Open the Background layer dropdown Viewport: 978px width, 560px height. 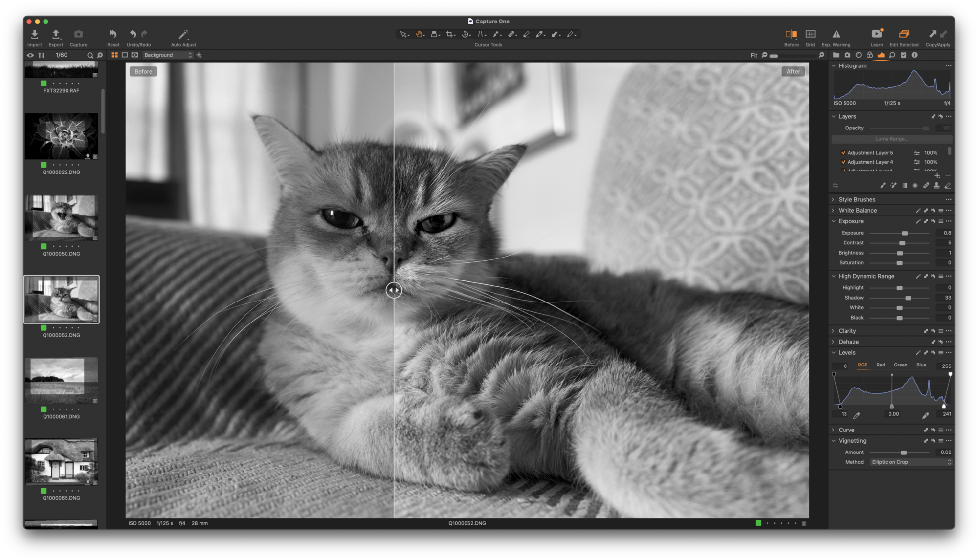168,55
